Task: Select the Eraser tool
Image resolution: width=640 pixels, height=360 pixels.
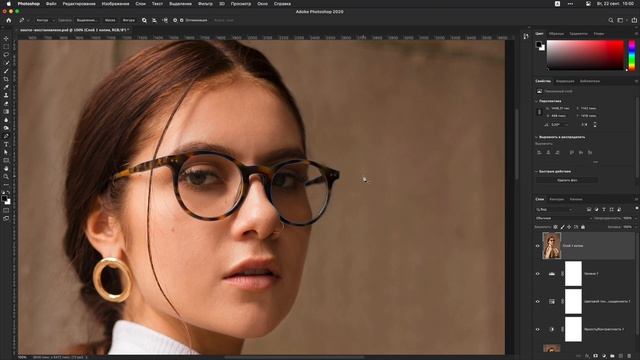Action: pyautogui.click(x=6, y=103)
